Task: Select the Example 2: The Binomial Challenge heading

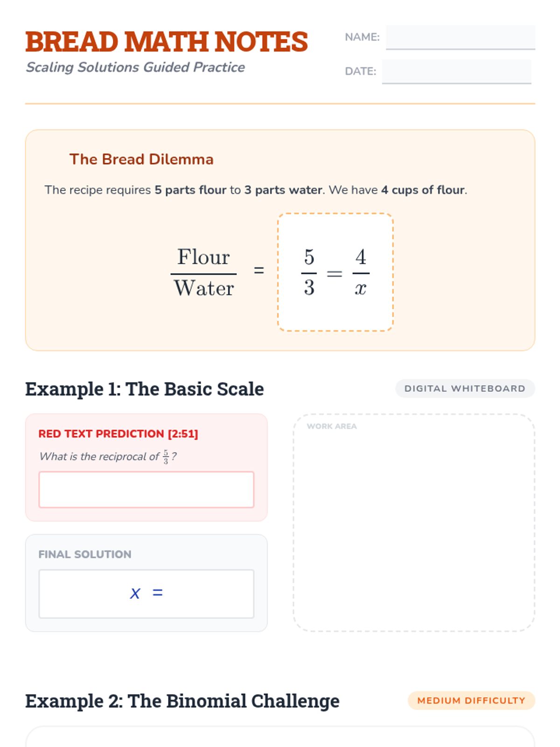Action: point(182,701)
